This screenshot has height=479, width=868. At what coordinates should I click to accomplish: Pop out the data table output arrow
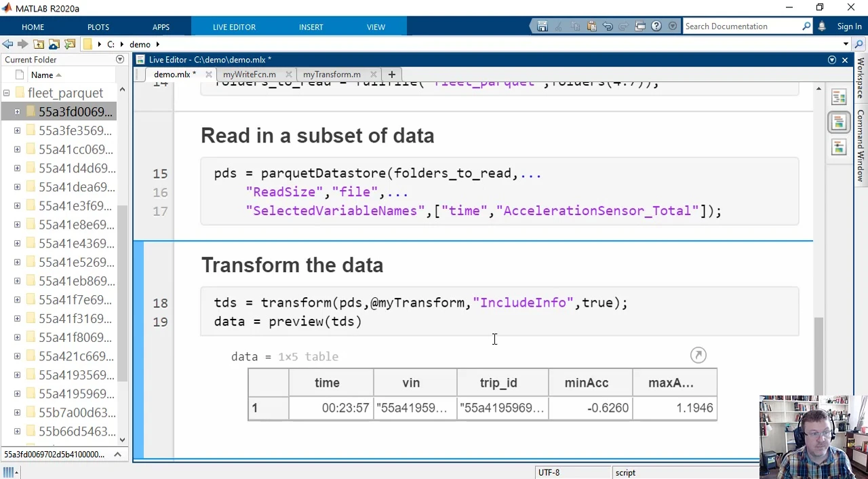pyautogui.click(x=698, y=355)
